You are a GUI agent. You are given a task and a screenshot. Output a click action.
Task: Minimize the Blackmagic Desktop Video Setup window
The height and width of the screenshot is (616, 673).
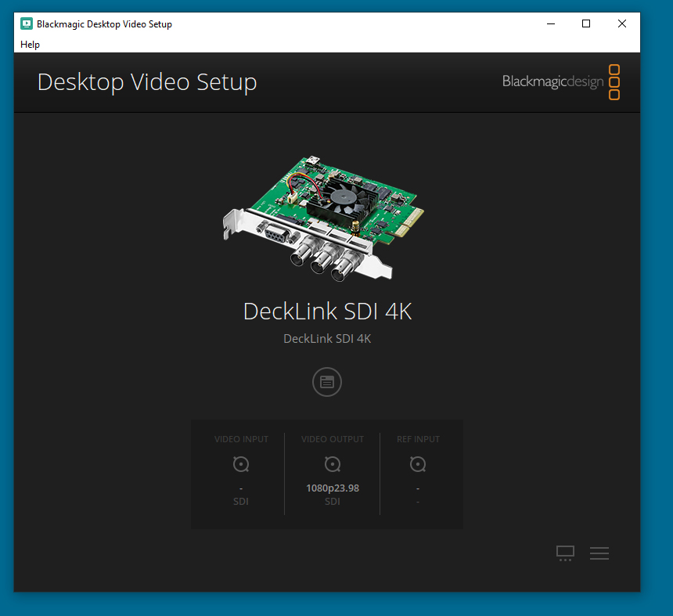551,24
